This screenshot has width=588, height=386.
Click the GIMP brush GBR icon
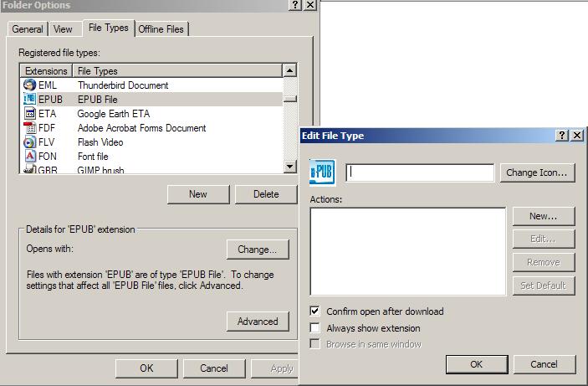click(x=29, y=170)
